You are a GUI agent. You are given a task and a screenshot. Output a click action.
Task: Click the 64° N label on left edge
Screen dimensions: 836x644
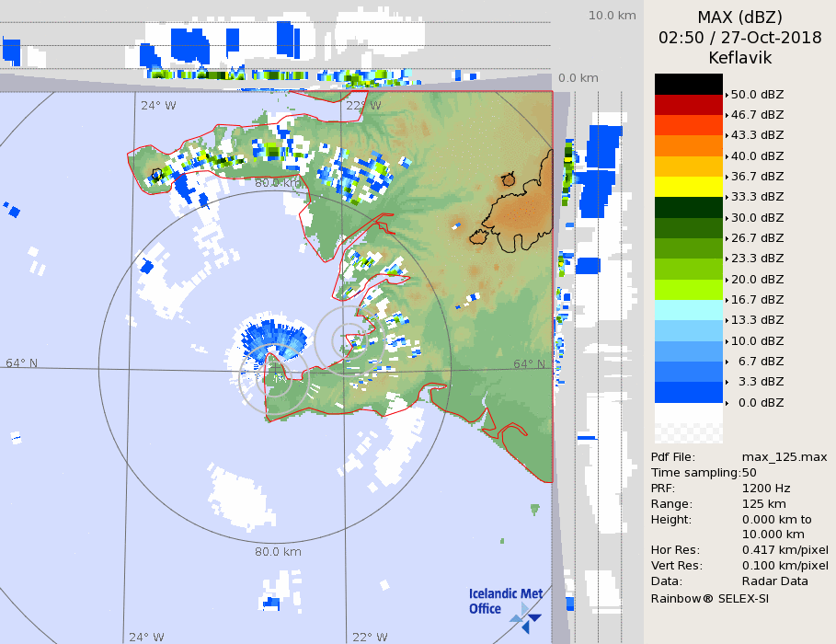pyautogui.click(x=22, y=362)
